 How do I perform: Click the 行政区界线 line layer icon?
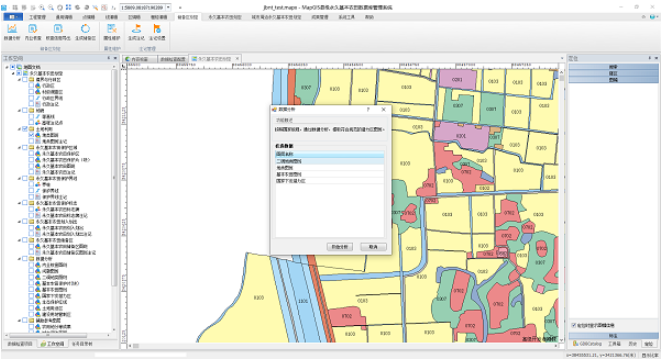coord(38,98)
